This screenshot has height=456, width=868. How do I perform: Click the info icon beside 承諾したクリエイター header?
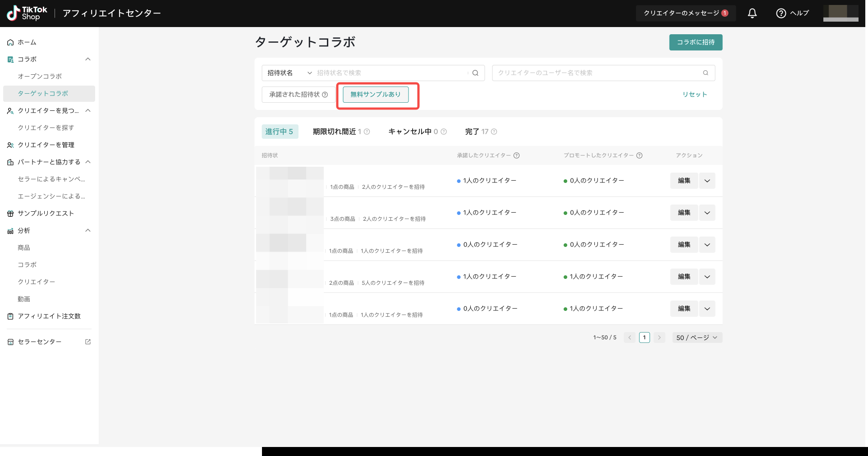tap(517, 155)
